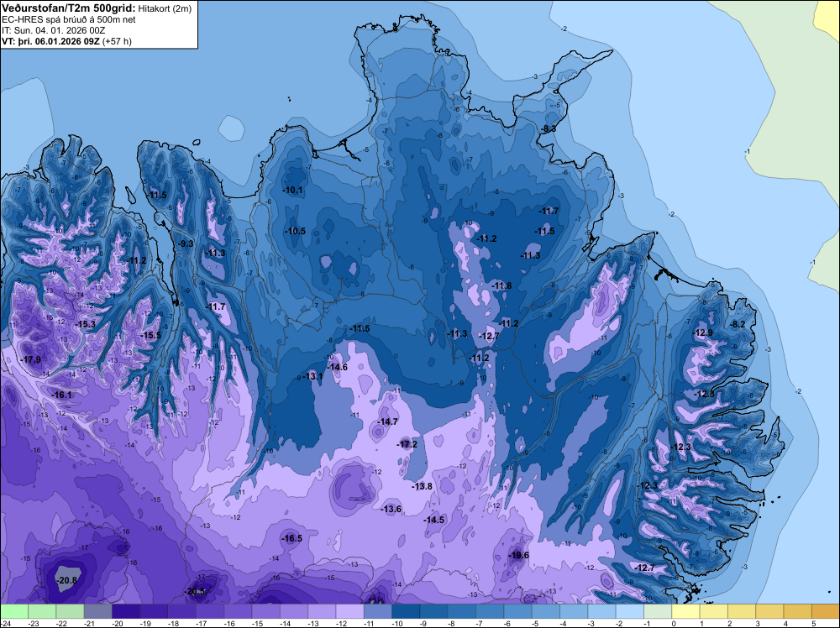Click the '(+57 h)' forecast offset text
The image size is (840, 628).
[117, 40]
